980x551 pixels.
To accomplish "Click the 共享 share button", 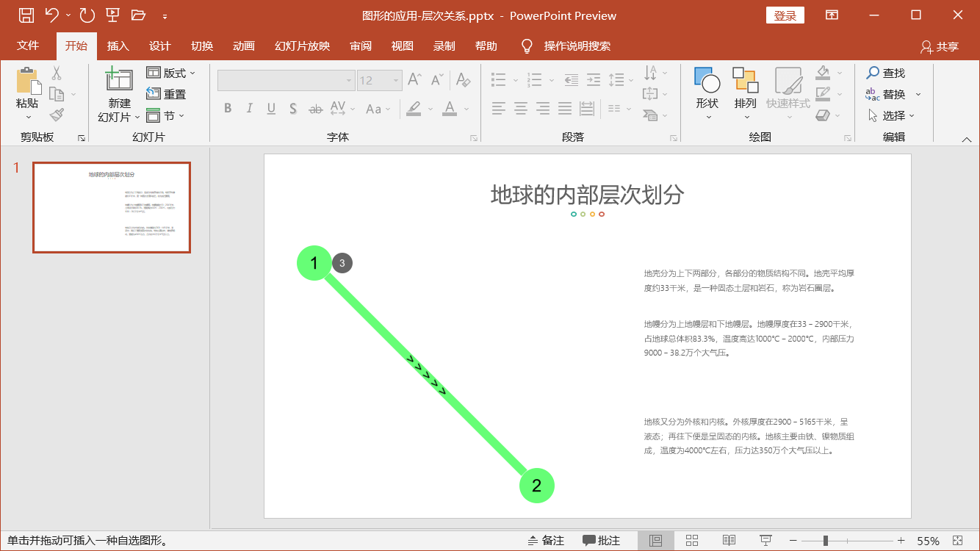I will tap(940, 46).
